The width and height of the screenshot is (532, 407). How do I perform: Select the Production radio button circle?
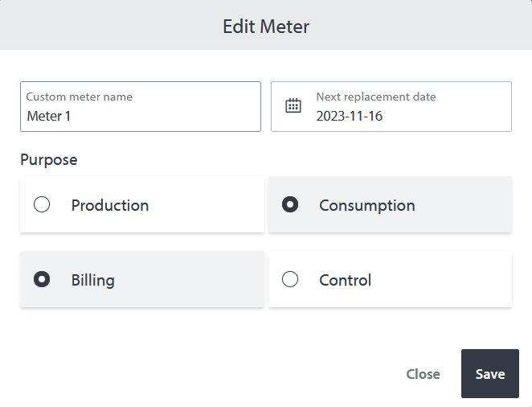tap(42, 205)
